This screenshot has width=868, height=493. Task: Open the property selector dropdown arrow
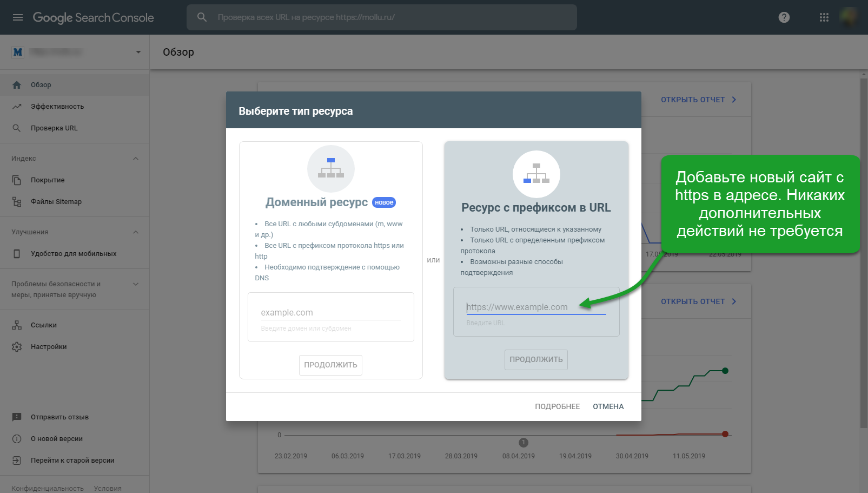[138, 52]
